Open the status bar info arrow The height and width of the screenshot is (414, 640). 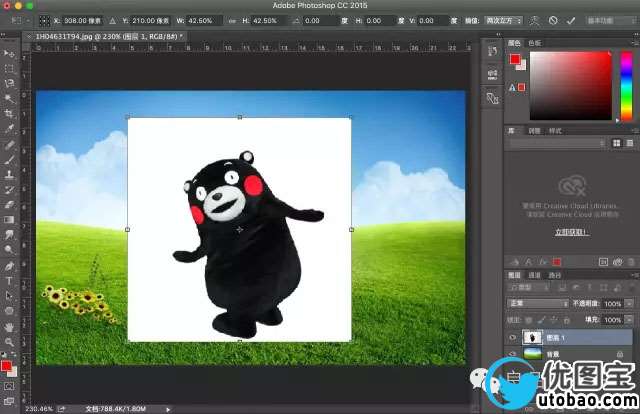(x=168, y=409)
